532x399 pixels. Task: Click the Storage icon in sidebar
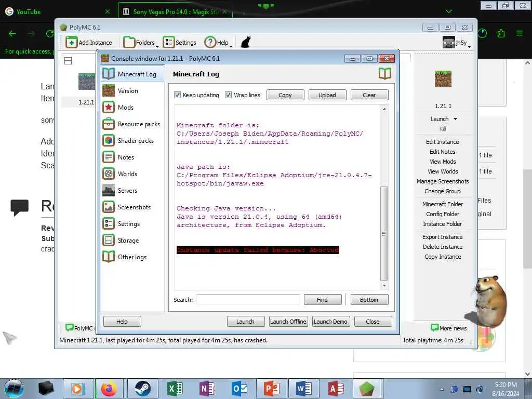coord(109,240)
